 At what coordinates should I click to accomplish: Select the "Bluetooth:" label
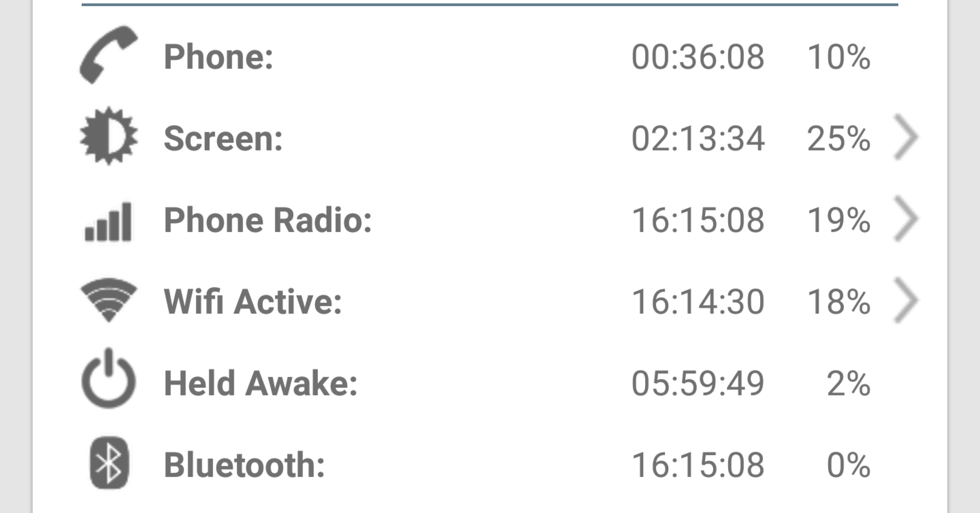point(244,465)
